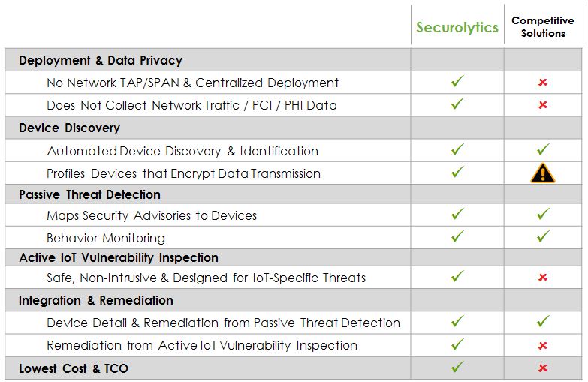Click the Integration & Remediation section heading
588x382 pixels.
(96, 300)
